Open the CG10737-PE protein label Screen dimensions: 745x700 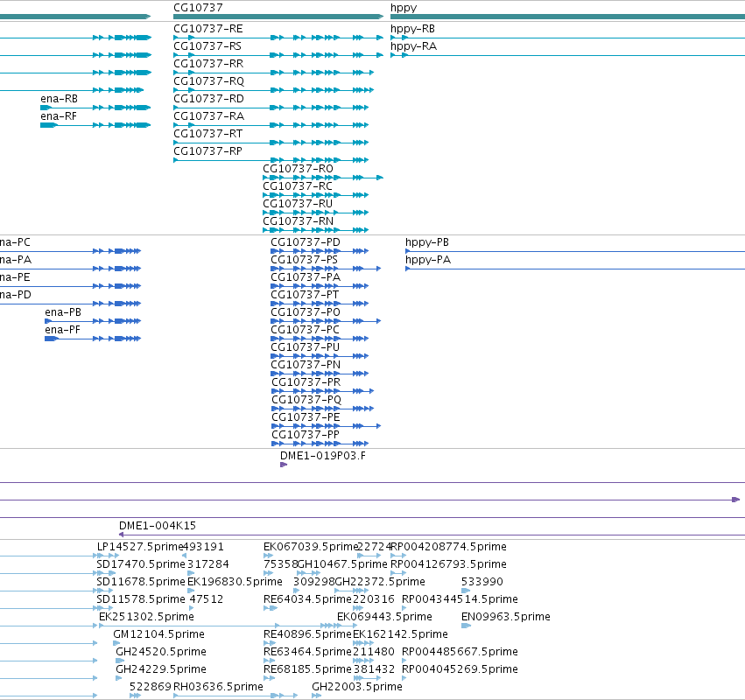(306, 417)
